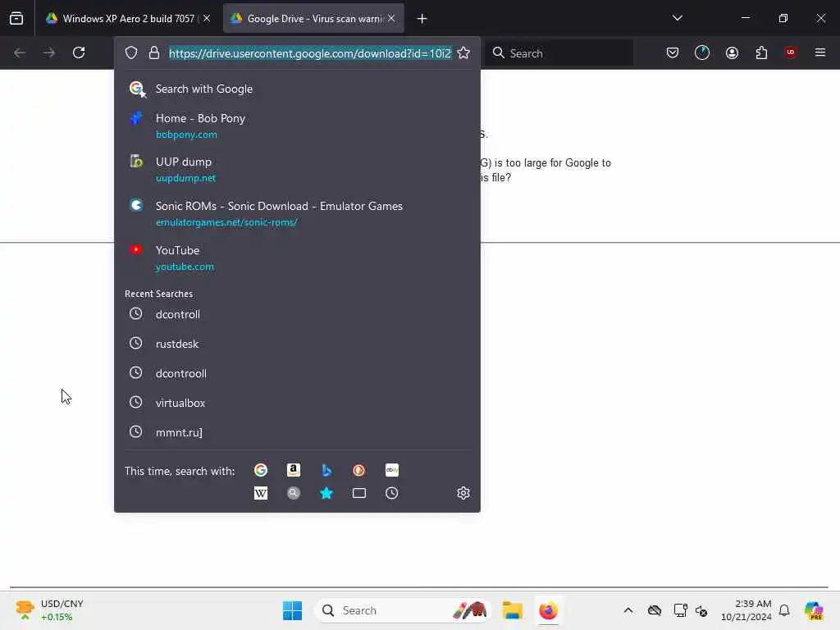Show hidden system tray icons
Viewport: 840px width, 630px height.
628,610
